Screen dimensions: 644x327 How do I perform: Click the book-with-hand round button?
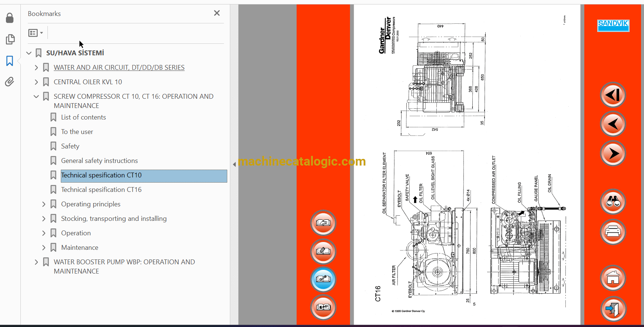point(323,223)
